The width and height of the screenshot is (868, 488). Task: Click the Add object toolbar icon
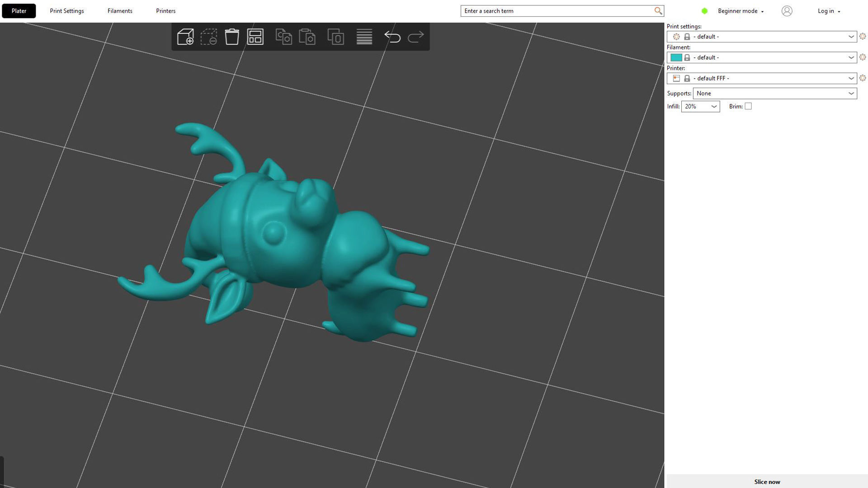tap(185, 37)
